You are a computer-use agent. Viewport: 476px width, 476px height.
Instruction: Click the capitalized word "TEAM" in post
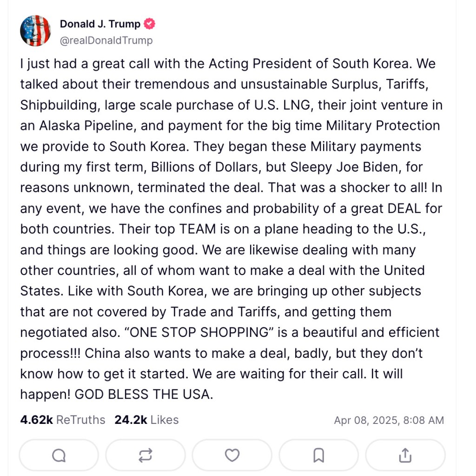pyautogui.click(x=198, y=229)
